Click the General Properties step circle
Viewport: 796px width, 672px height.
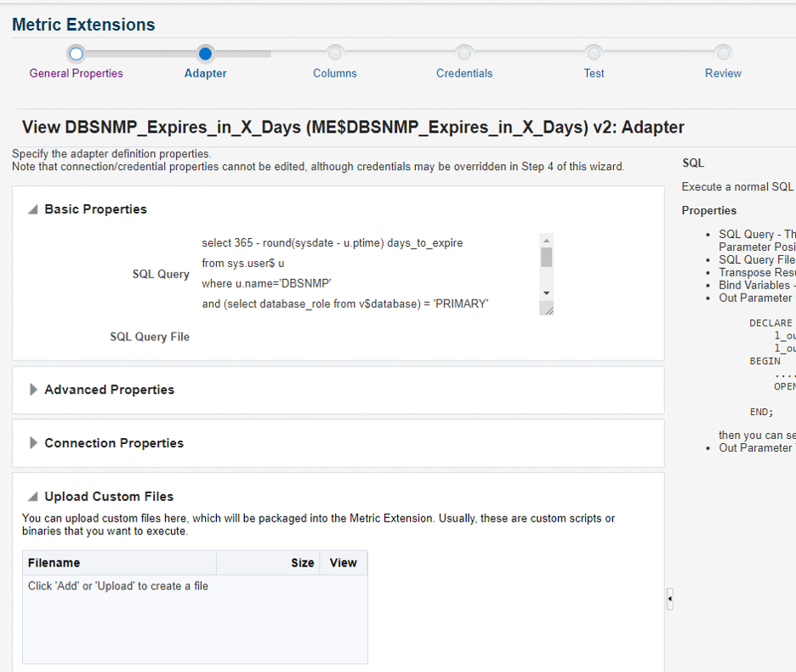pos(77,54)
